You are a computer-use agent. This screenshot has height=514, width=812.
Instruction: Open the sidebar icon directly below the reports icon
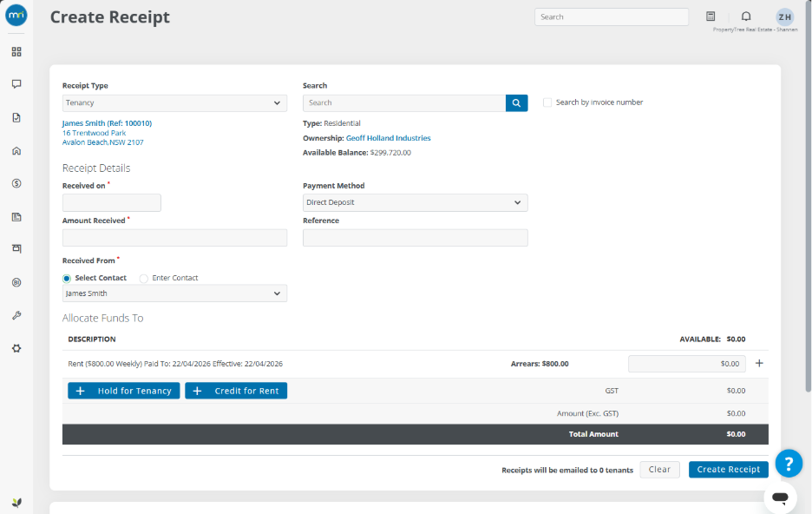coord(16,248)
